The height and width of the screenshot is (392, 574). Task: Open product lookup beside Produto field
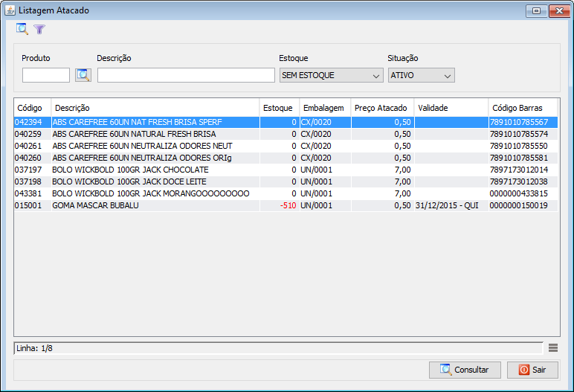83,75
